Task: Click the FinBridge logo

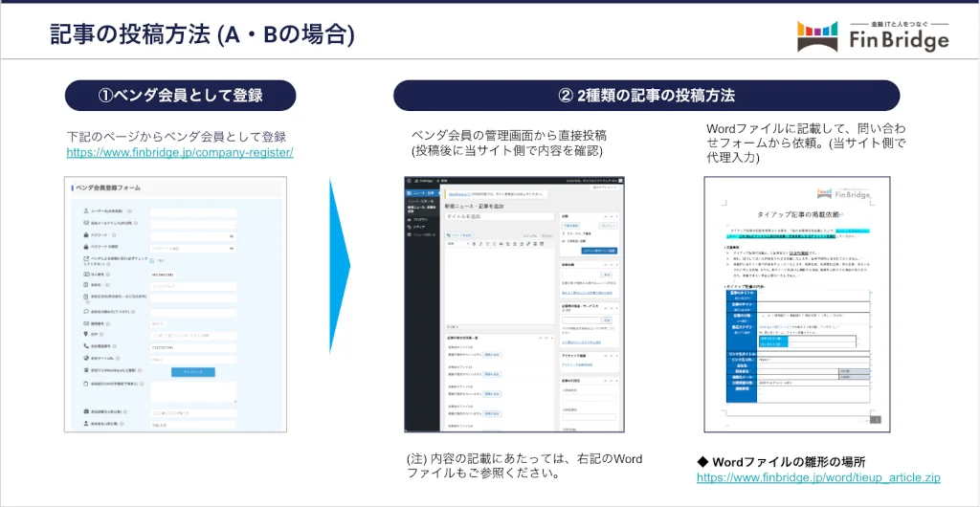Action: point(873,36)
